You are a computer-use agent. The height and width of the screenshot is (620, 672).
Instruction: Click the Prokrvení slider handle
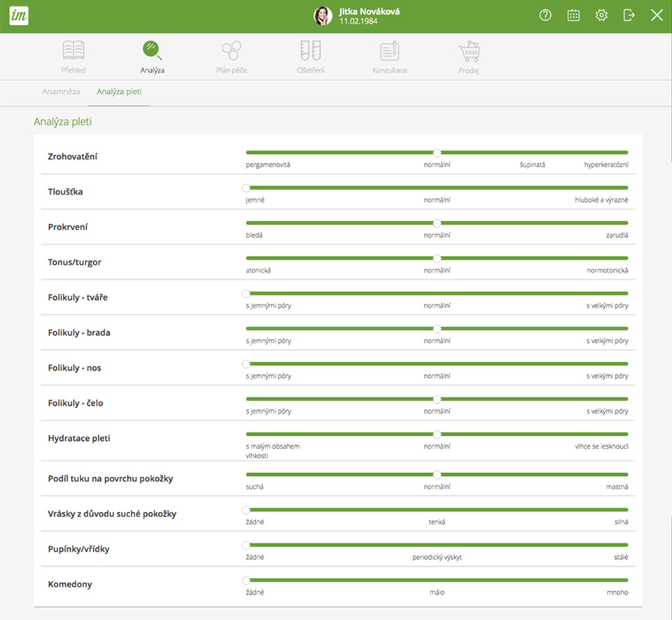point(437,223)
